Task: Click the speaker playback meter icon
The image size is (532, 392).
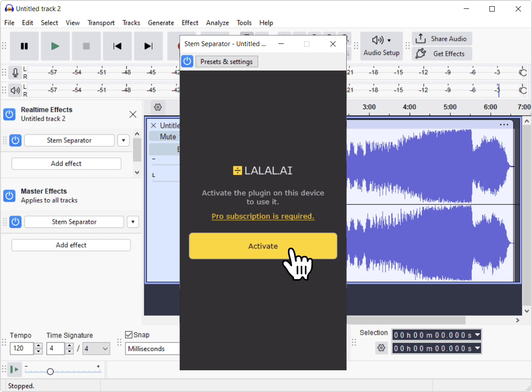Action: pyautogui.click(x=16, y=90)
